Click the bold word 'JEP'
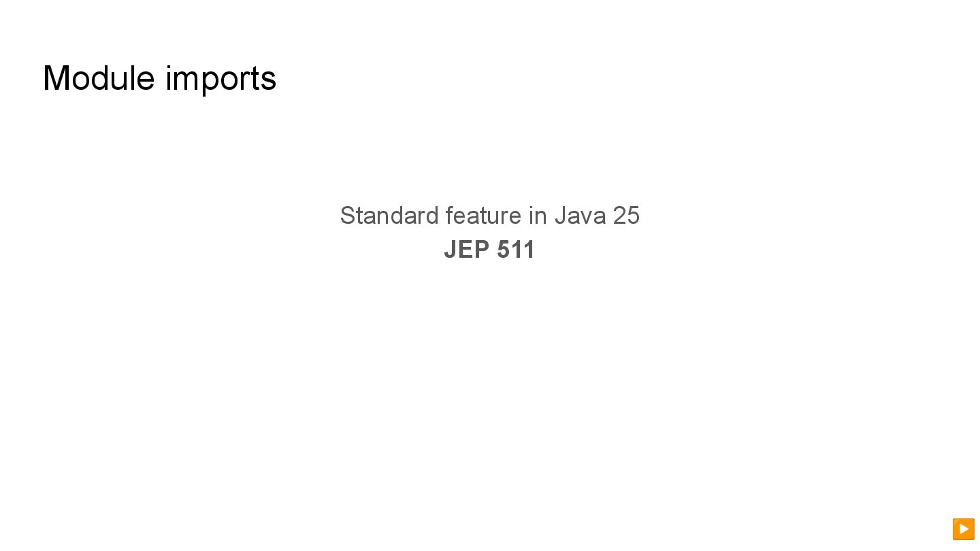Screen dimensions: 980x551 click(467, 250)
